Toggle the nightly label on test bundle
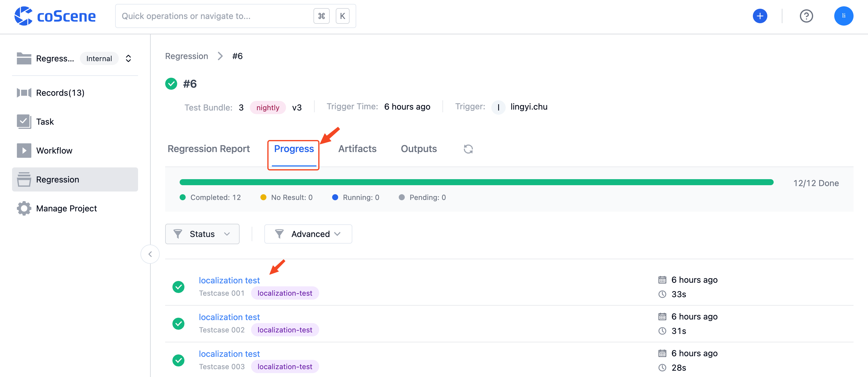Viewport: 868px width, 377px height. pyautogui.click(x=268, y=107)
